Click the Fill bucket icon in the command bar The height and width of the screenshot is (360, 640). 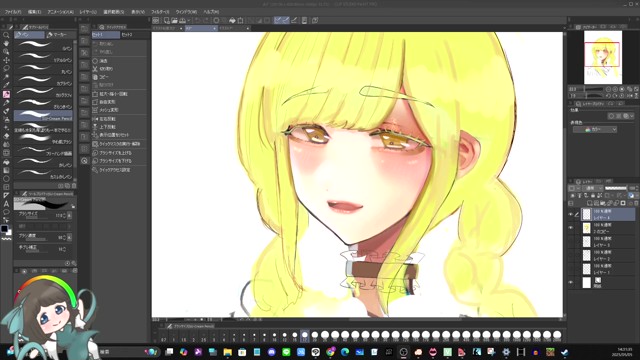pos(232,20)
